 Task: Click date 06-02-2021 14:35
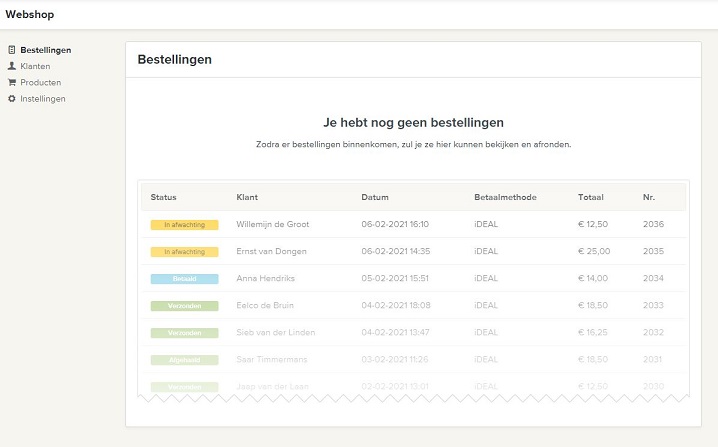[396, 251]
